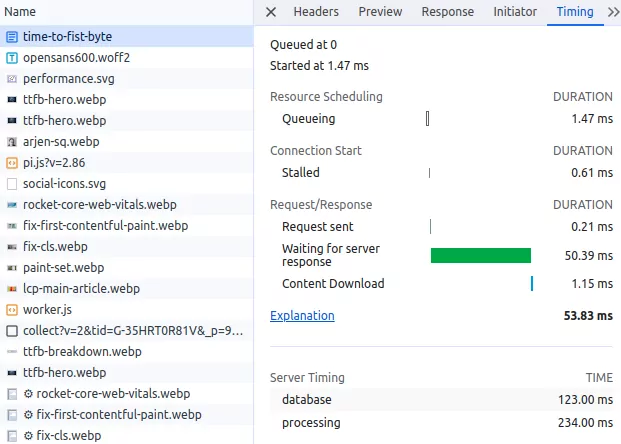621x444 pixels.
Task: Select the lcp-main-article.webp request
Action: point(127,288)
